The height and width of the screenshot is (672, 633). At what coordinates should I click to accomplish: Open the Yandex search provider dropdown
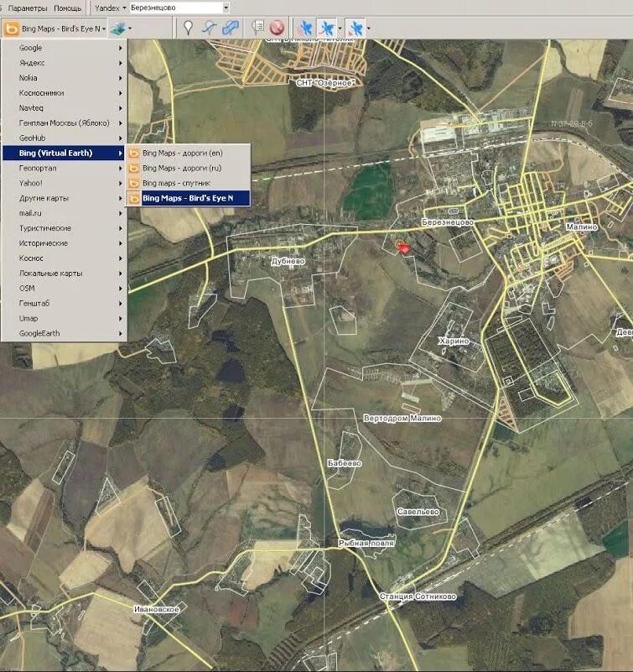[111, 8]
